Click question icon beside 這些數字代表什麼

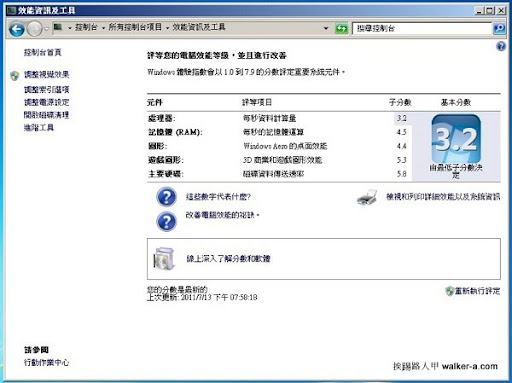click(x=166, y=197)
